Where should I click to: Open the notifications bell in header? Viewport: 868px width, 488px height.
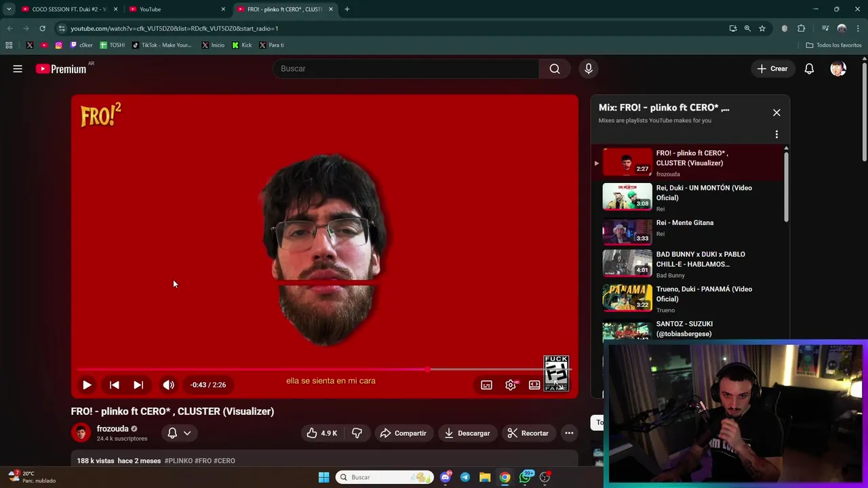click(x=809, y=68)
